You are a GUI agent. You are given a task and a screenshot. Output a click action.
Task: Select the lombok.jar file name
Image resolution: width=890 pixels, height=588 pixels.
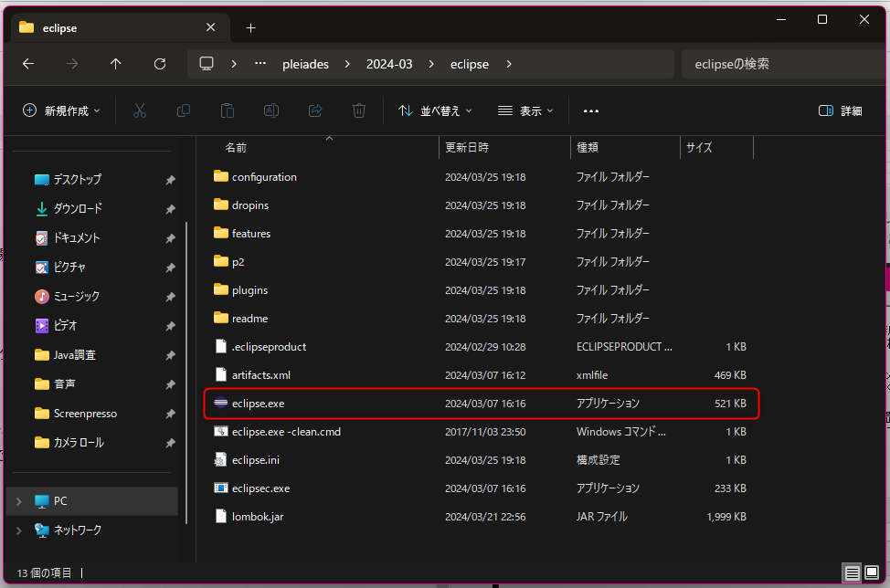(258, 517)
